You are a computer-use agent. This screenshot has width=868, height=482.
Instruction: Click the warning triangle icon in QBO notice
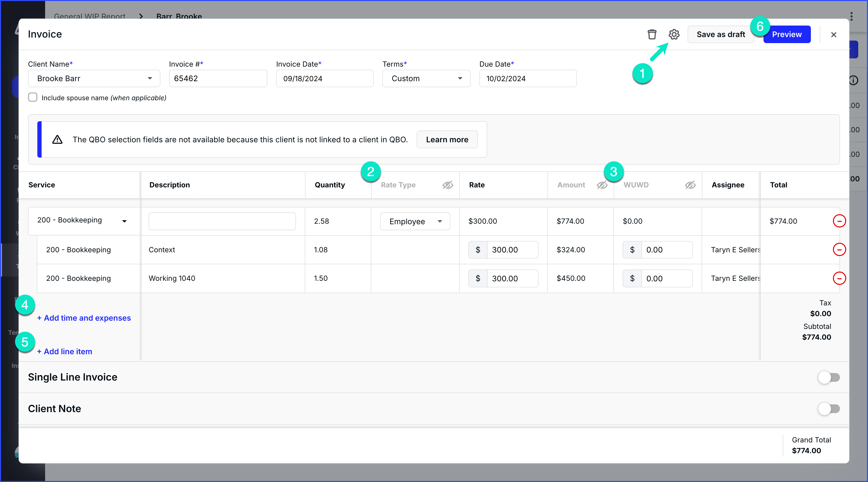(x=57, y=140)
